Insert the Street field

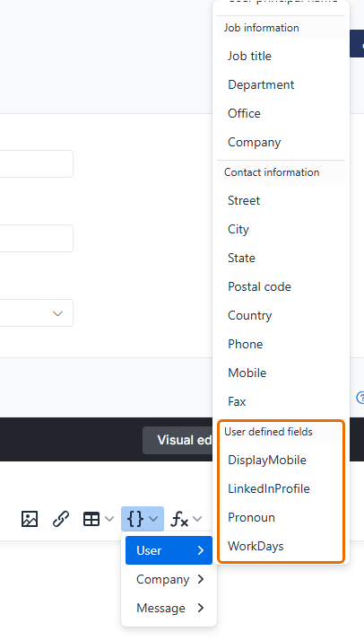pos(282,200)
